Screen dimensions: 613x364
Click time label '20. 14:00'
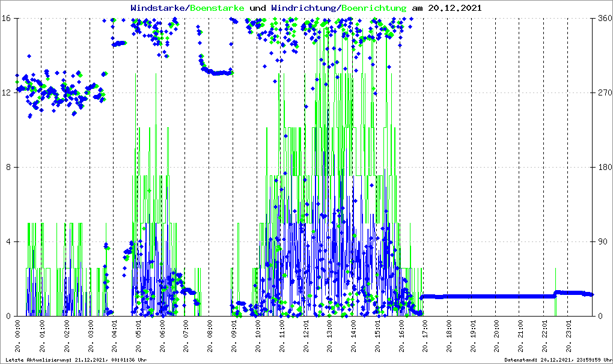click(x=353, y=336)
